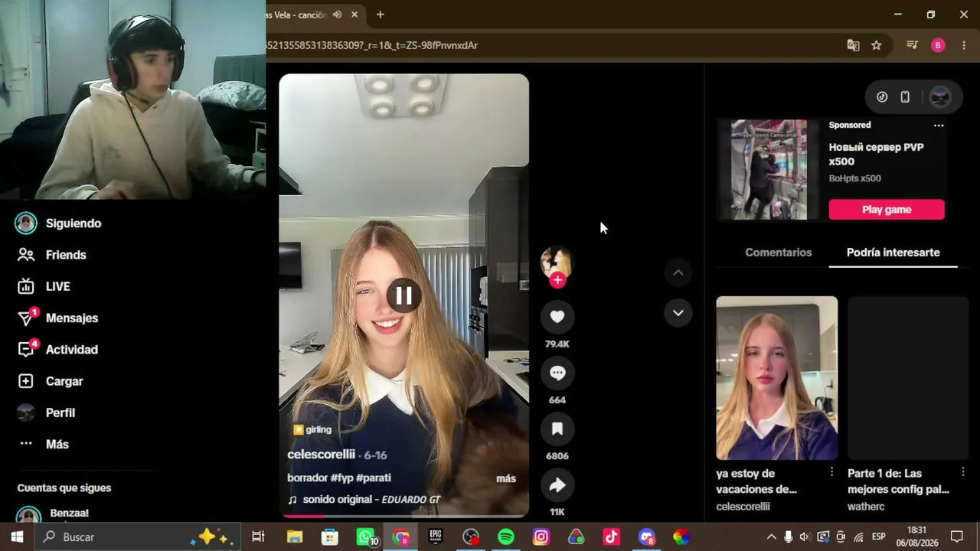The image size is (980, 551).
Task: Open the Windows notification center
Action: (957, 537)
